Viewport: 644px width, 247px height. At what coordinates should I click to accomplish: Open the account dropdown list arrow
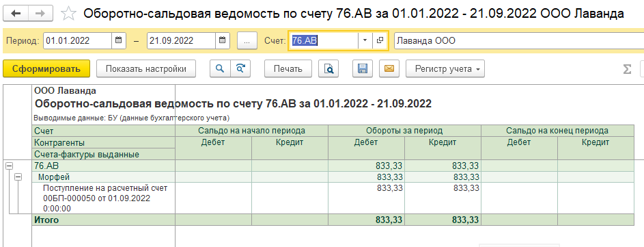pyautogui.click(x=365, y=40)
